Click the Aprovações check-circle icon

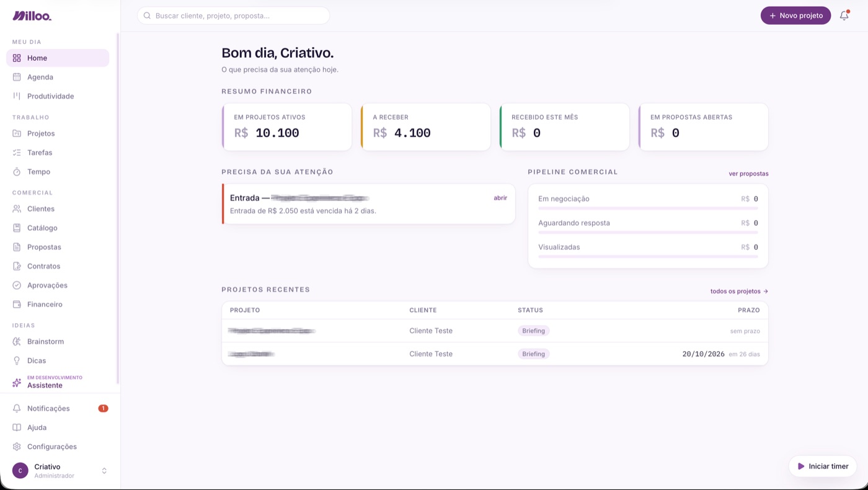coord(17,285)
